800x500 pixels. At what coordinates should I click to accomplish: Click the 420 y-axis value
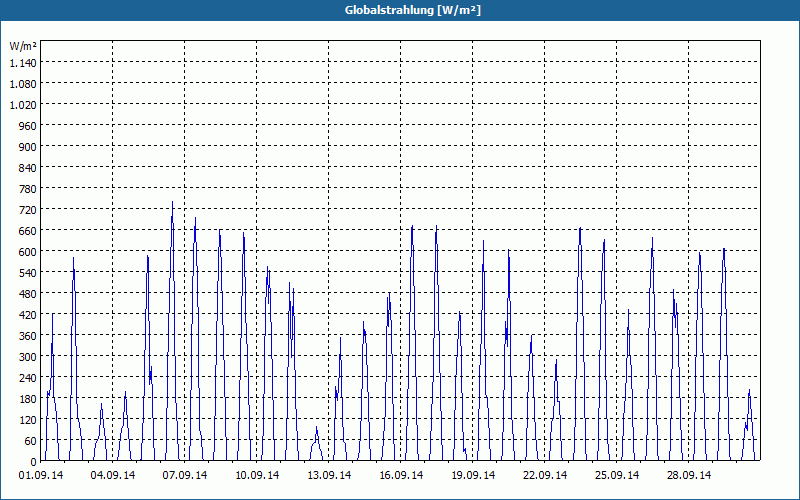pyautogui.click(x=29, y=314)
